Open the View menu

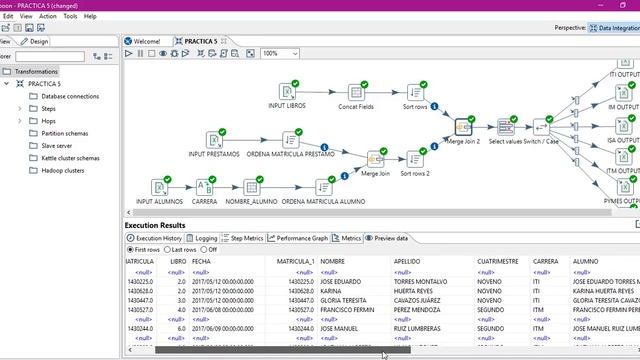click(x=26, y=16)
